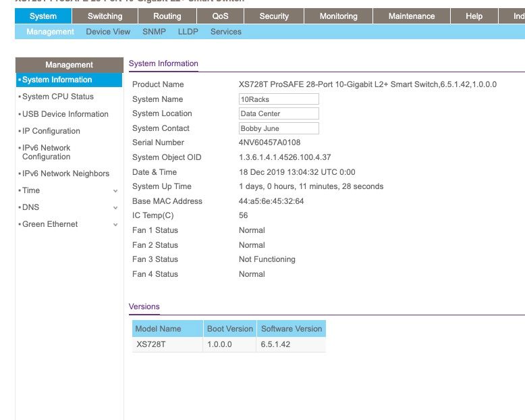Click the Fan 4 Status Normal value
The height and width of the screenshot is (420, 525).
coord(252,274)
